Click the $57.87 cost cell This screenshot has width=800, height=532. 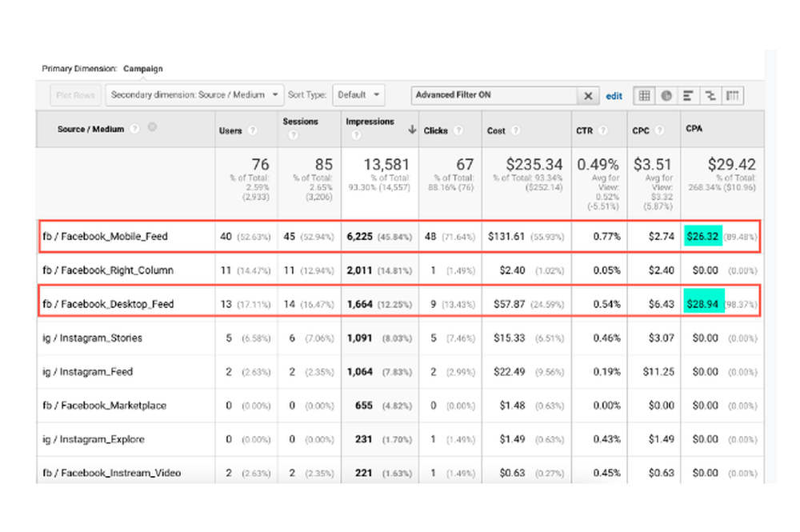click(x=509, y=304)
